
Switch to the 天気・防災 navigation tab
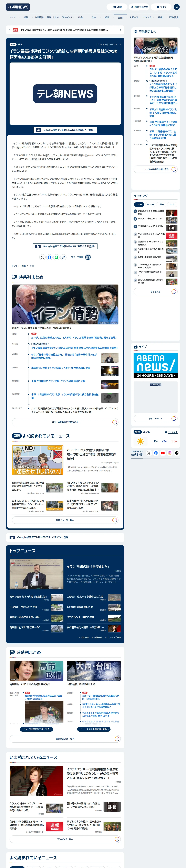click(174, 18)
